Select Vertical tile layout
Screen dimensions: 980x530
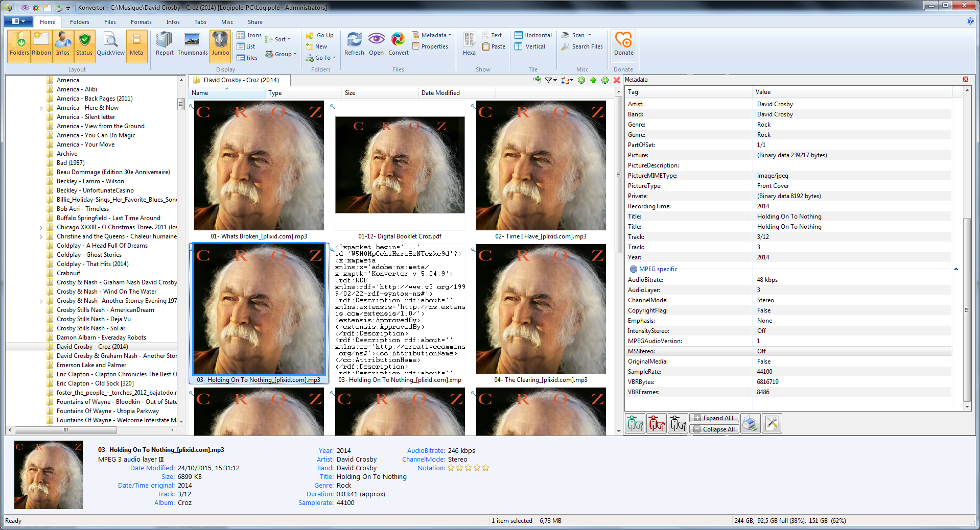(530, 46)
